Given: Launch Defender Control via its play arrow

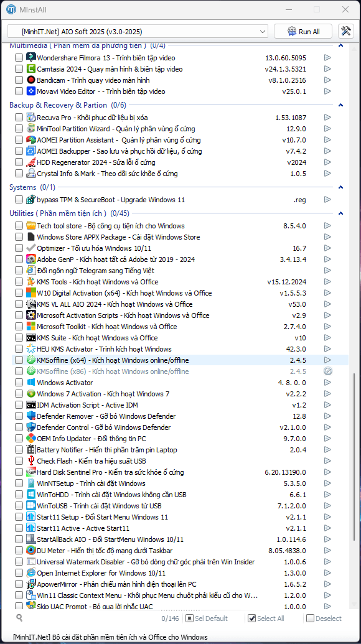Looking at the screenshot, I should coord(327,427).
